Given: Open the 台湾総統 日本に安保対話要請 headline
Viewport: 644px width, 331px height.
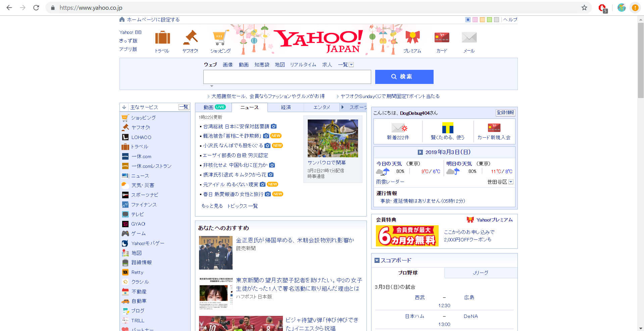Looking at the screenshot, I should (236, 127).
